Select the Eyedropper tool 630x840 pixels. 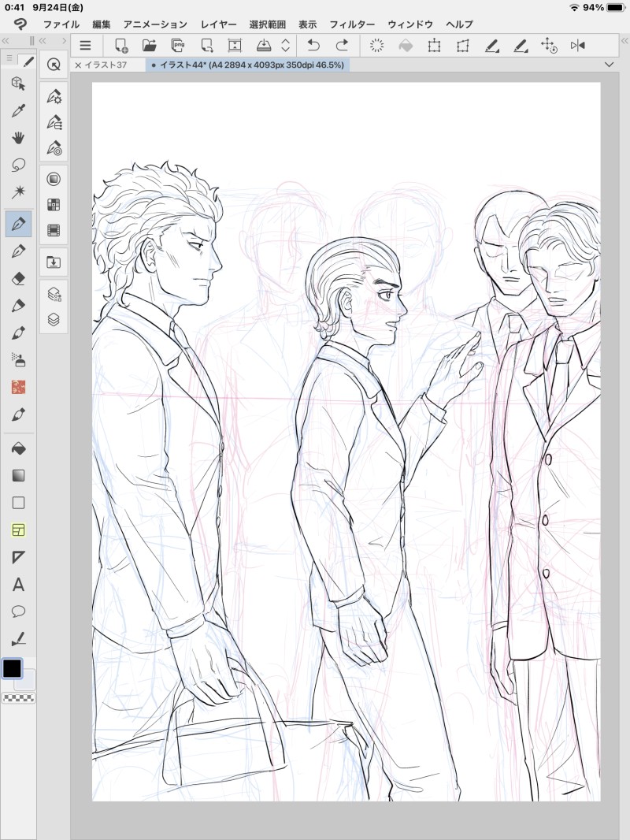tap(18, 111)
